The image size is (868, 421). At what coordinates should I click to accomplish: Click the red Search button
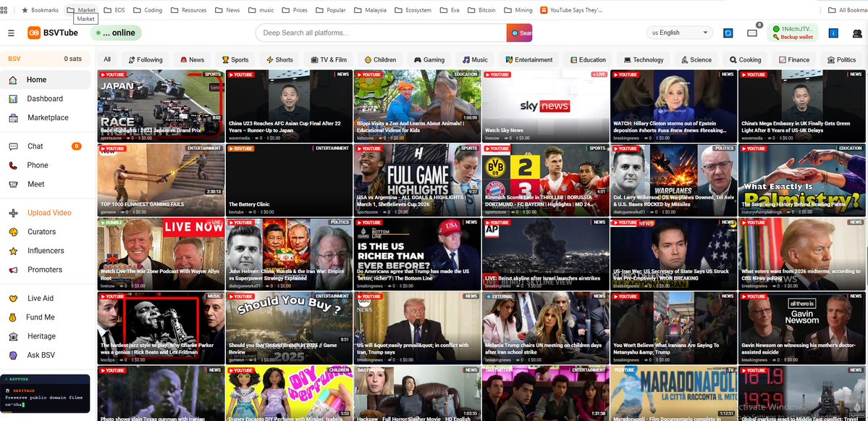[x=519, y=33]
